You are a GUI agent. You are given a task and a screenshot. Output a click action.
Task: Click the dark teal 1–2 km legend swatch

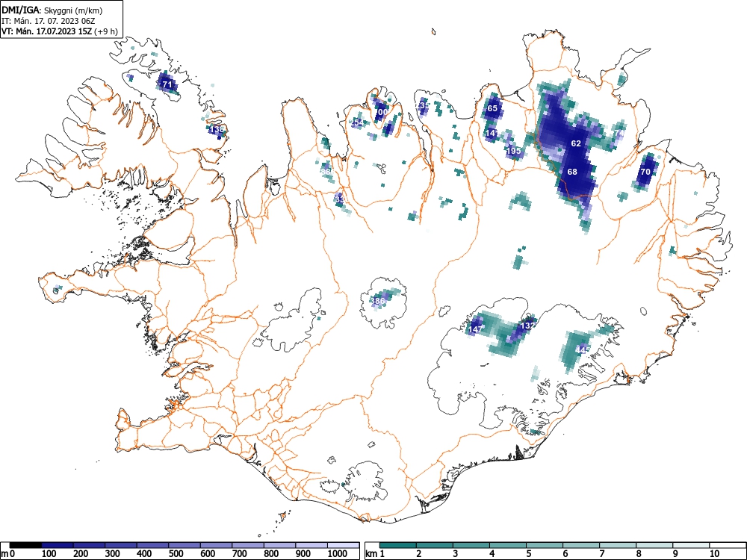click(x=398, y=545)
